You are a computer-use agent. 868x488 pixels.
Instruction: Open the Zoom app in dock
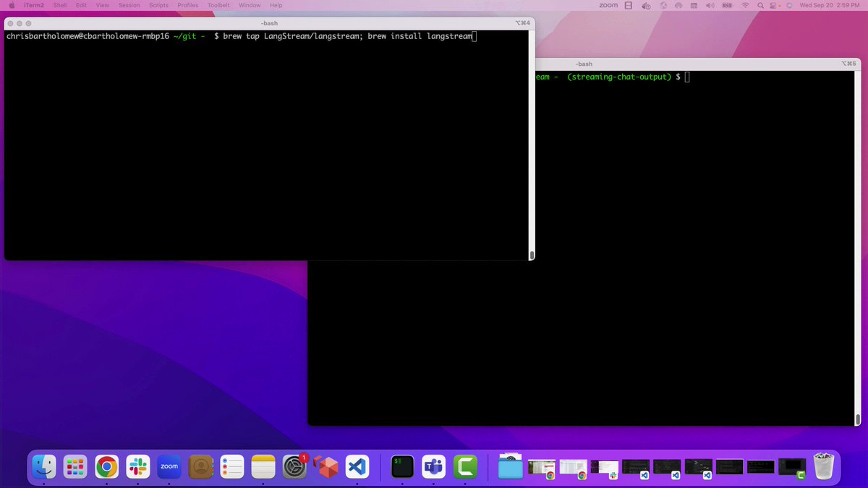click(x=169, y=466)
